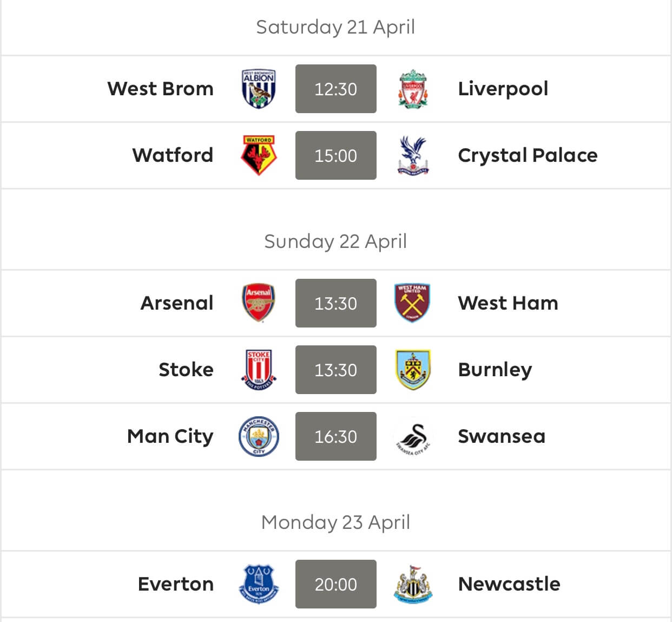Image resolution: width=672 pixels, height=622 pixels.
Task: Click the Crystal Palace eagle crest
Action: coord(413,155)
